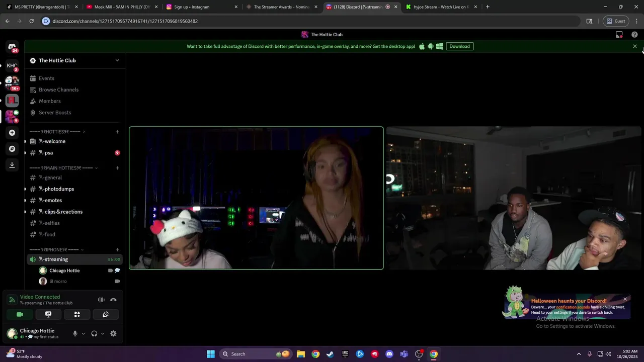Open Discover servers compass icon
The height and width of the screenshot is (362, 644).
[12, 149]
